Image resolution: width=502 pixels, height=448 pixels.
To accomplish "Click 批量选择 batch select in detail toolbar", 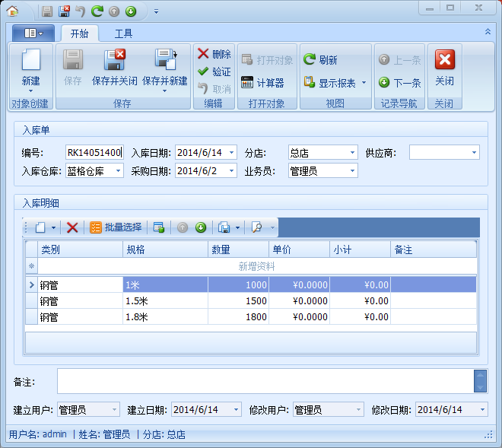I will [x=116, y=227].
